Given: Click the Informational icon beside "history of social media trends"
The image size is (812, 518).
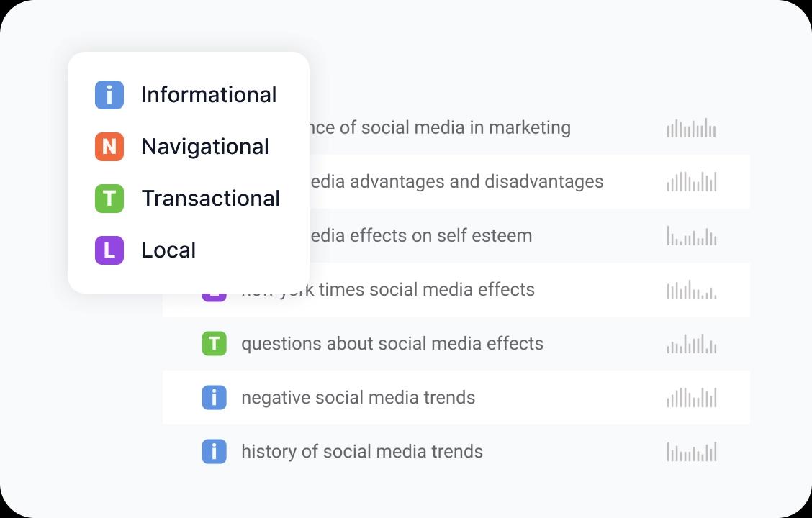Looking at the screenshot, I should click(214, 452).
